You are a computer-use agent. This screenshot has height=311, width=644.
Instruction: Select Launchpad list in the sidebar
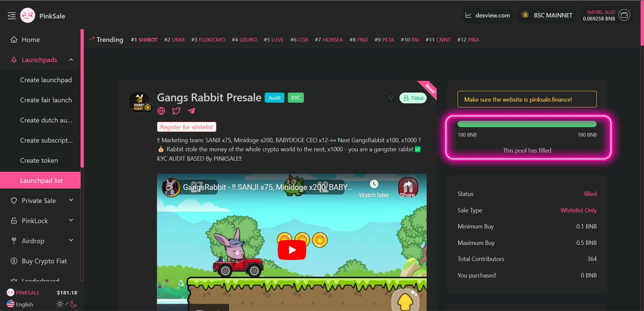coord(40,180)
